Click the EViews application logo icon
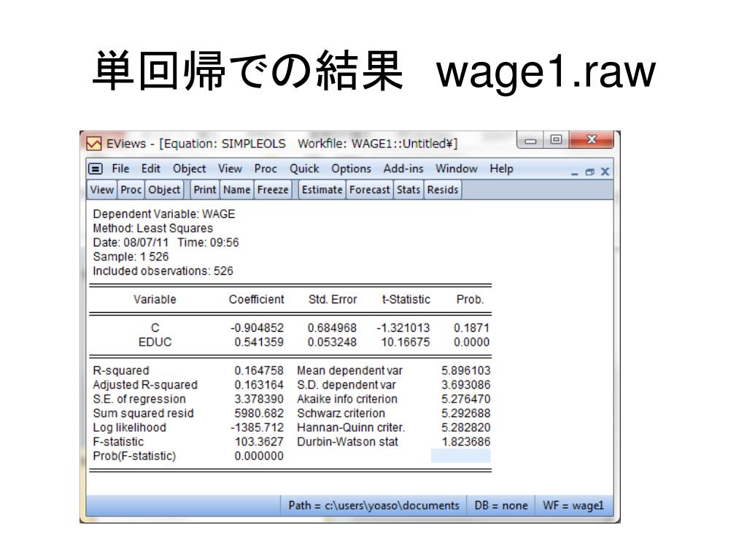This screenshot has width=747, height=560. click(x=94, y=144)
